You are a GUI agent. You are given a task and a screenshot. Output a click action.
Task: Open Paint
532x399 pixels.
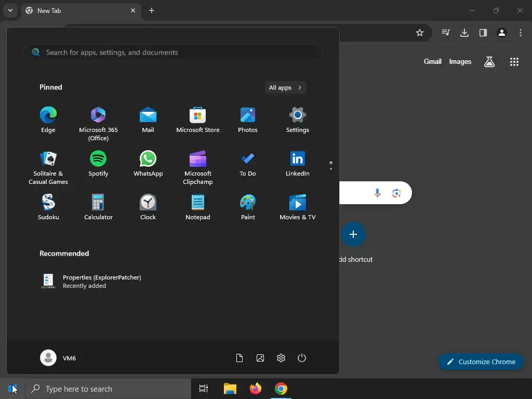pyautogui.click(x=248, y=207)
